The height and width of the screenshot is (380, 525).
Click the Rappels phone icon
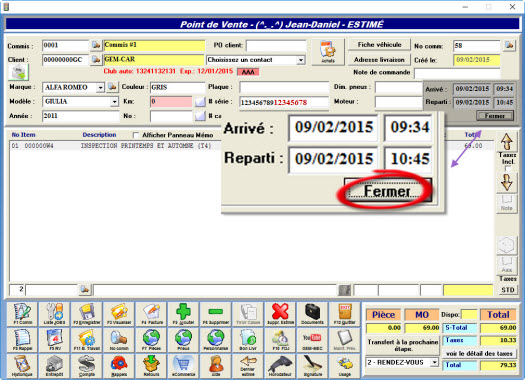119,366
